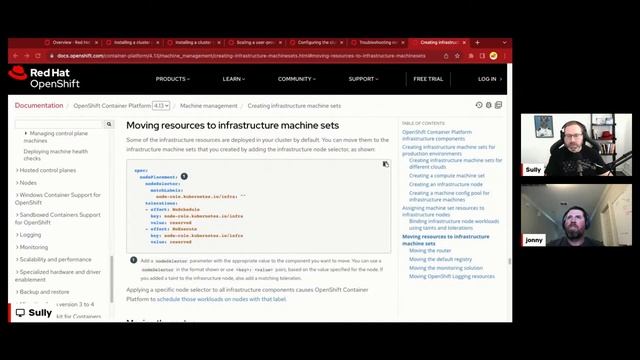Click the browser forward arrow

pyautogui.click(x=27, y=56)
